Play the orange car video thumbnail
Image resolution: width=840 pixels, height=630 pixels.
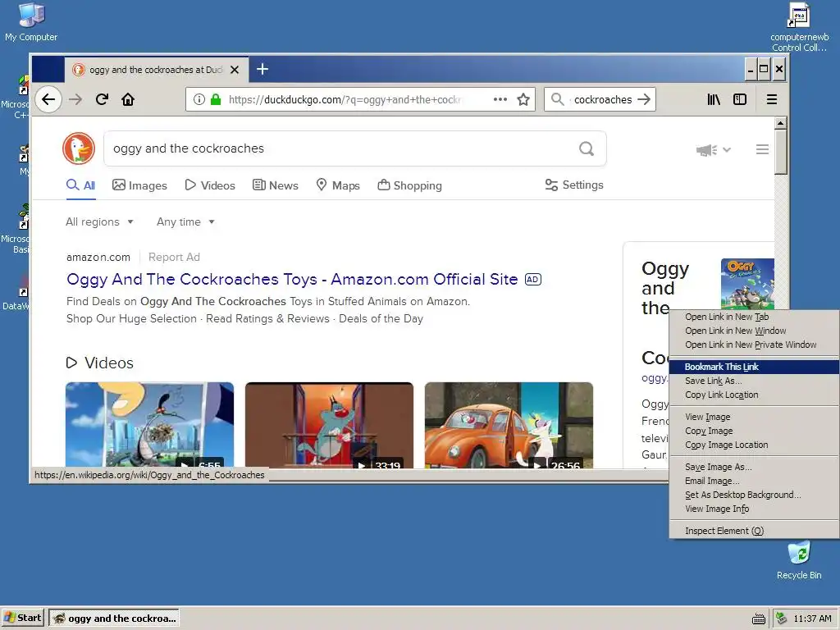tap(509, 426)
